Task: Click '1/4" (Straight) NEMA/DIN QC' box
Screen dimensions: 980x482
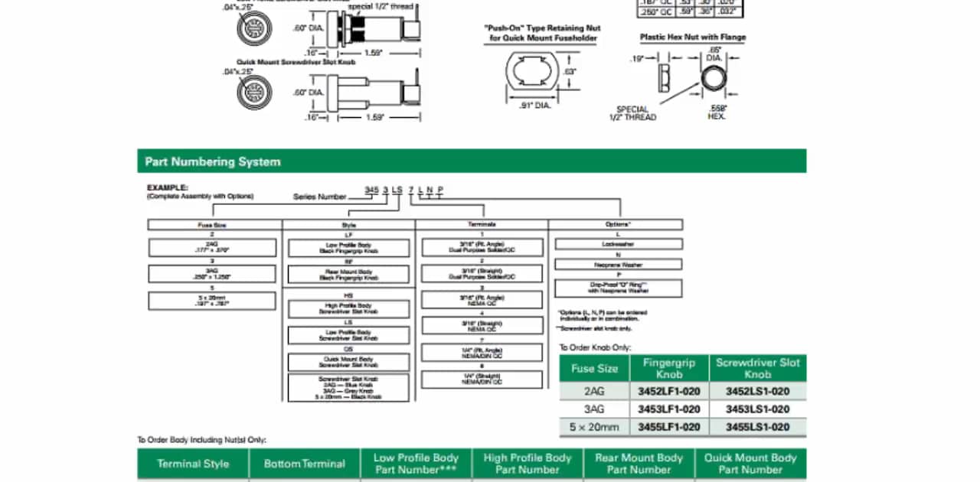Action: [482, 379]
